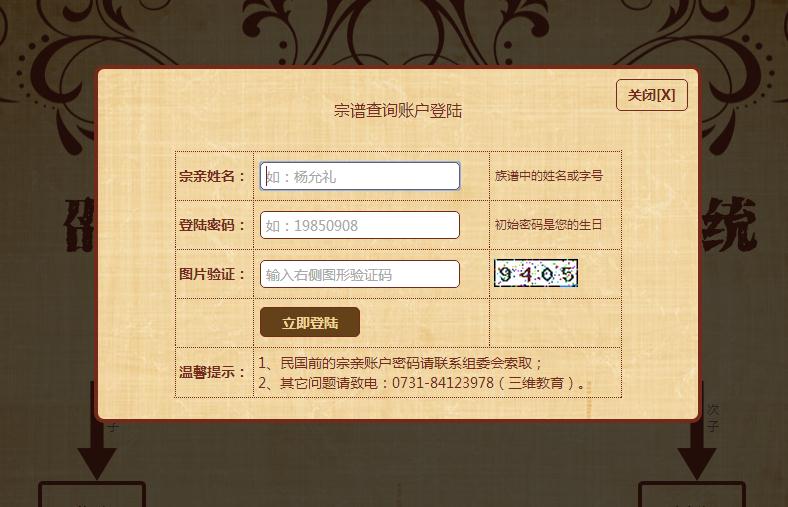Click the 温馨提示 label
788x507 pixels.
[x=212, y=372]
